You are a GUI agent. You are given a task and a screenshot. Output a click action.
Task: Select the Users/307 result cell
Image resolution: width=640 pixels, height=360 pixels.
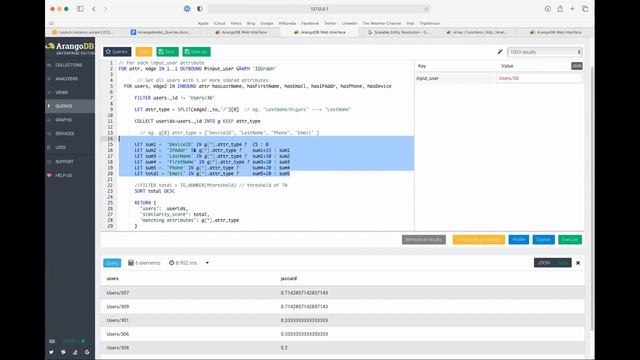click(x=118, y=293)
